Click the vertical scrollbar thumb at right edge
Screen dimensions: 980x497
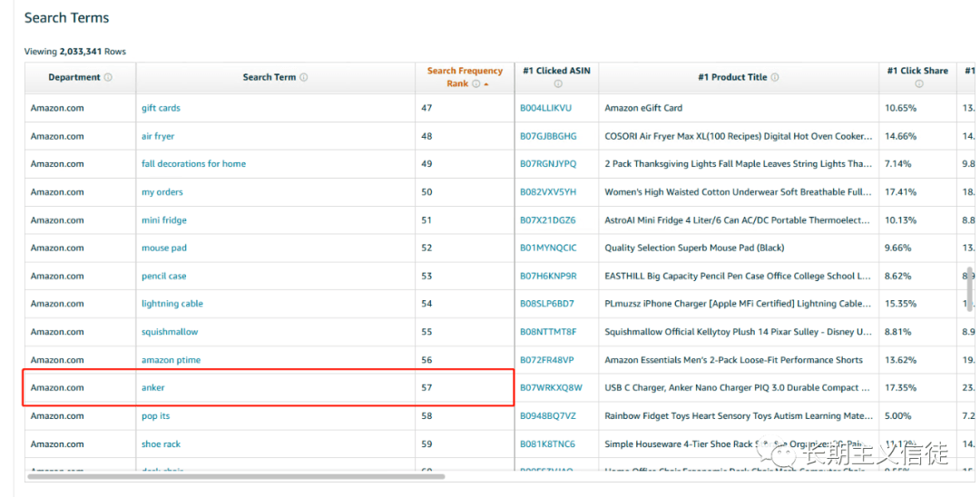coord(969,289)
